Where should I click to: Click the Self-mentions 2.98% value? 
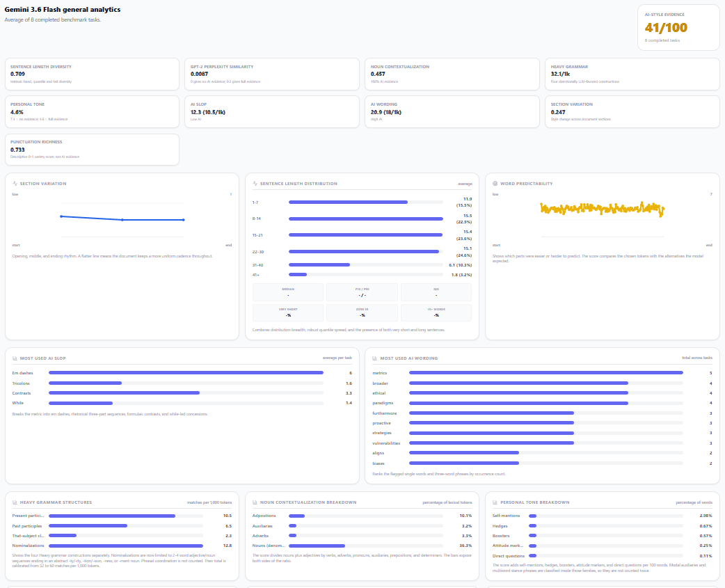coord(706,516)
